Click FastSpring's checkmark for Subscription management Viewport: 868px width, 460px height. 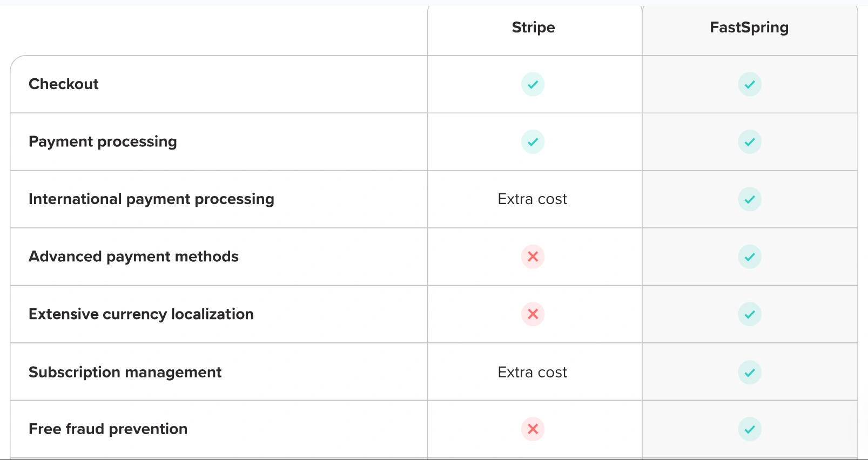[750, 373]
